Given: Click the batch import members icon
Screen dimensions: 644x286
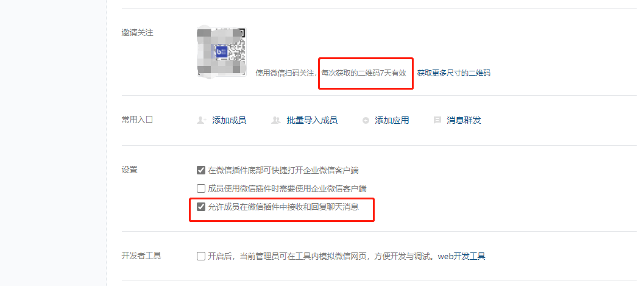Looking at the screenshot, I should click(276, 120).
